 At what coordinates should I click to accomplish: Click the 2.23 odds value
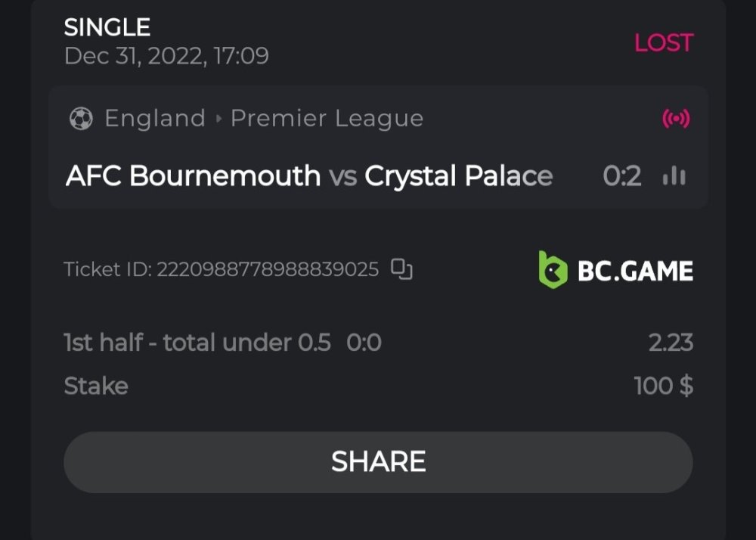pos(670,343)
